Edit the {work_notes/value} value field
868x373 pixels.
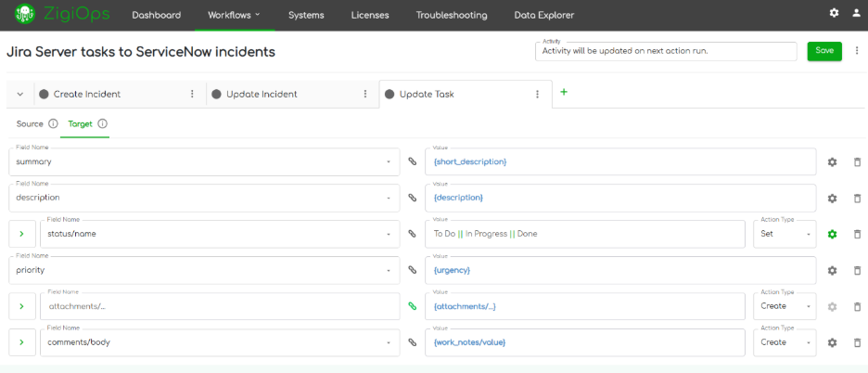click(x=585, y=342)
